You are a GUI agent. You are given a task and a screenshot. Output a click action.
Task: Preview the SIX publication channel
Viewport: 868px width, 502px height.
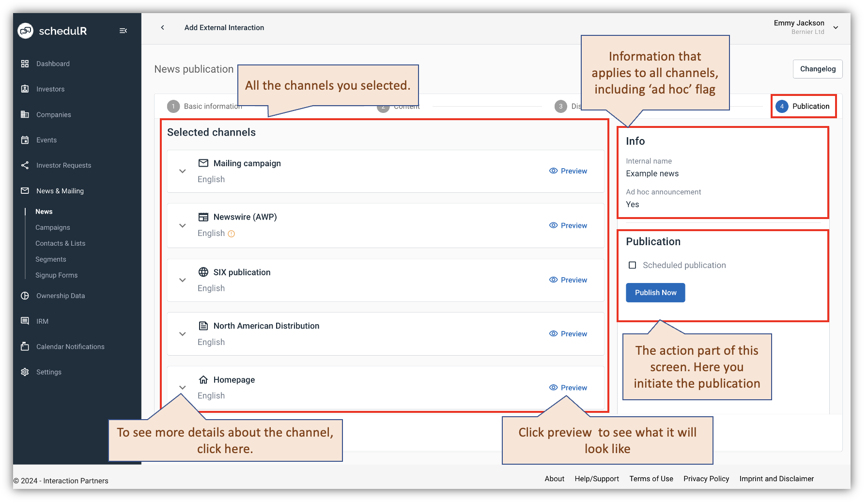coord(568,280)
